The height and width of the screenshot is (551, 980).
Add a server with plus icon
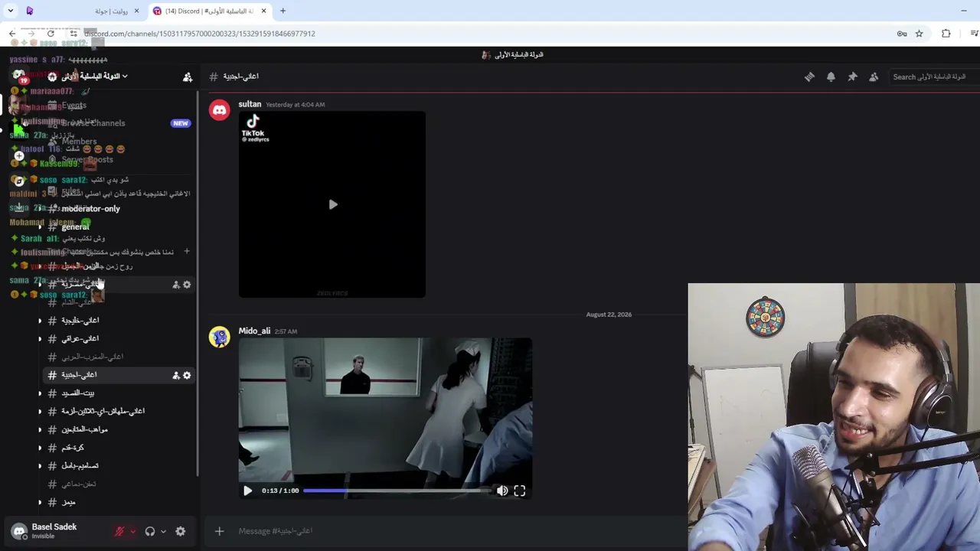19,155
